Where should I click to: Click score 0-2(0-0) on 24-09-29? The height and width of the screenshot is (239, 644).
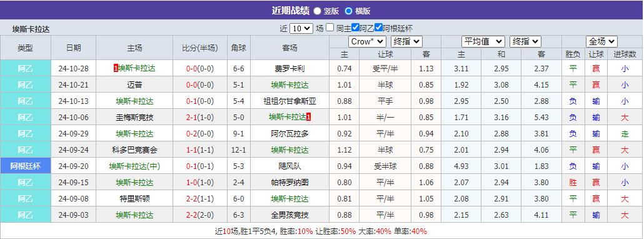[x=200, y=134]
